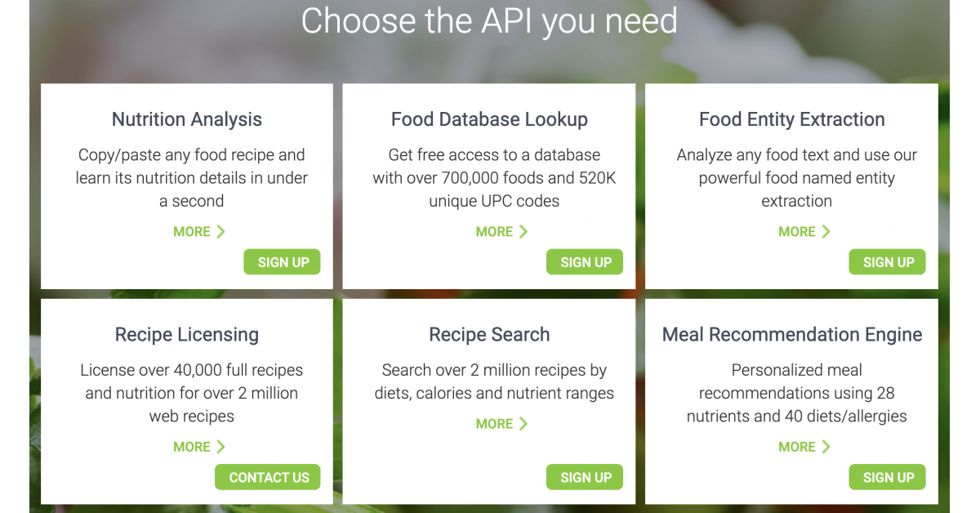Click the chevron icon beside Recipe Search MORE
The height and width of the screenshot is (513, 980).
[x=523, y=424]
